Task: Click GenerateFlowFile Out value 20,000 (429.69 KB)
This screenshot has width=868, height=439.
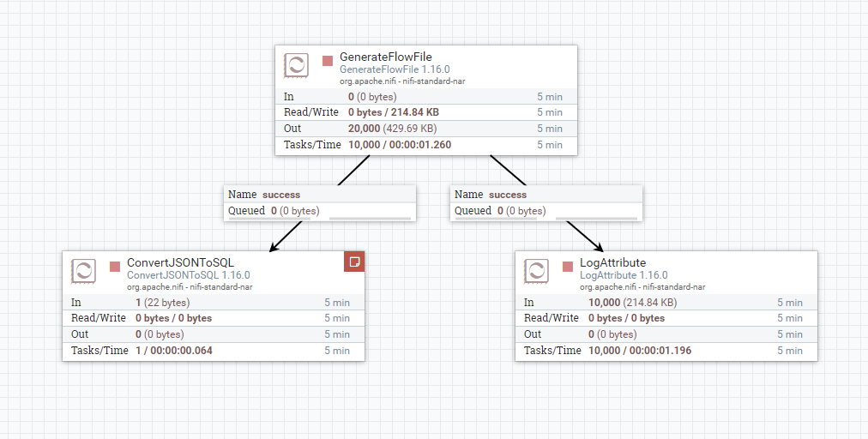Action: point(393,129)
